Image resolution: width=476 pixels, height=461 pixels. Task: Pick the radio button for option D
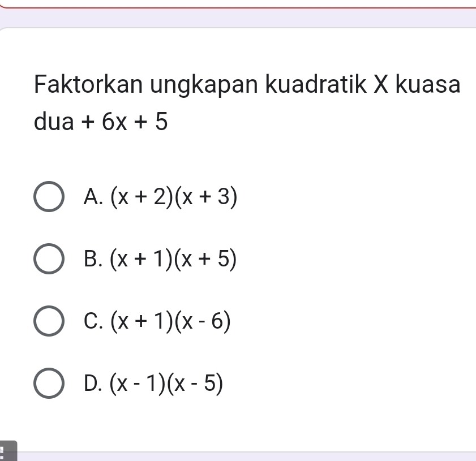50,385
